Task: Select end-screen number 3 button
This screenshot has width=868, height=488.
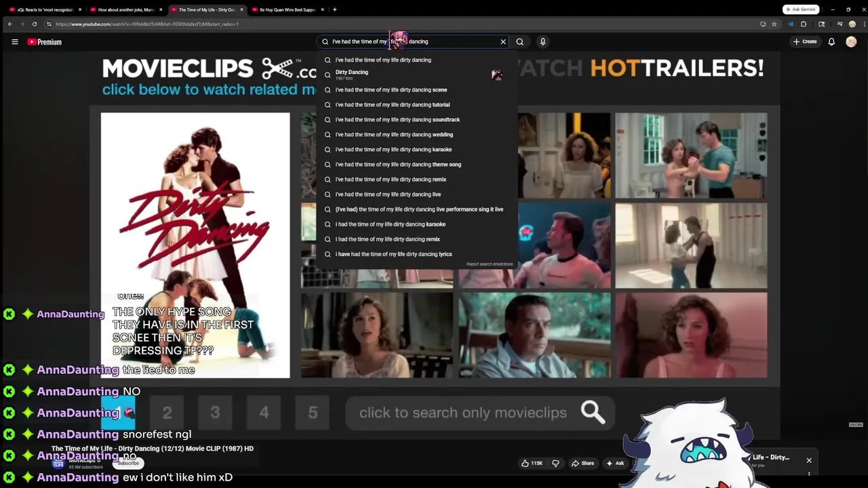Action: (215, 412)
